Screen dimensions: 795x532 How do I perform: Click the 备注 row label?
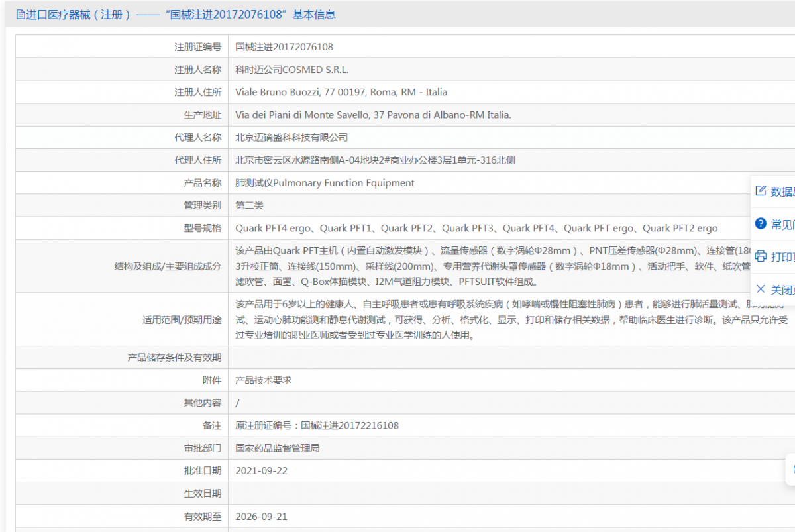212,425
